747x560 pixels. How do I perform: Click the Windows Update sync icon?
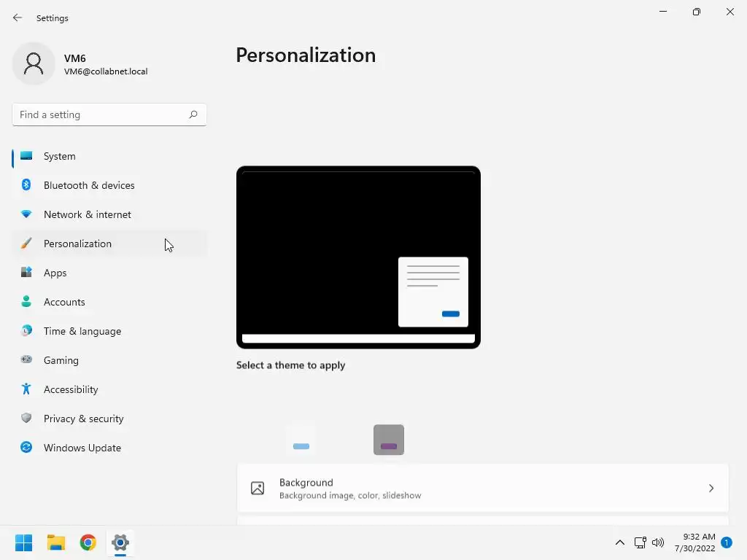tap(26, 447)
